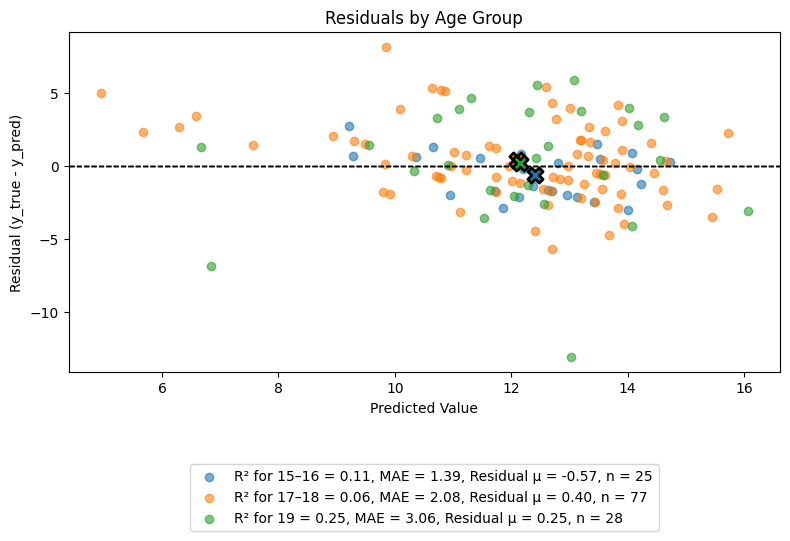The height and width of the screenshot is (541, 790).
Task: Select the 15–16 age group legend entry text
Action: (443, 476)
